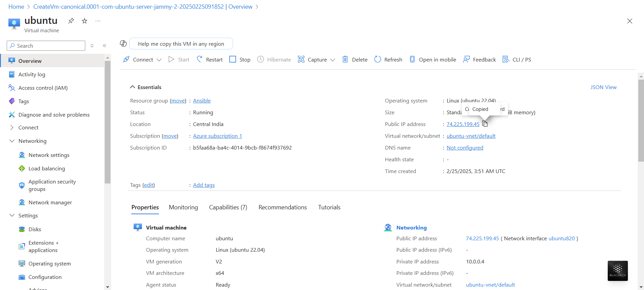
Task: Click 'Help me copy this VM in any region'
Action: point(181,44)
